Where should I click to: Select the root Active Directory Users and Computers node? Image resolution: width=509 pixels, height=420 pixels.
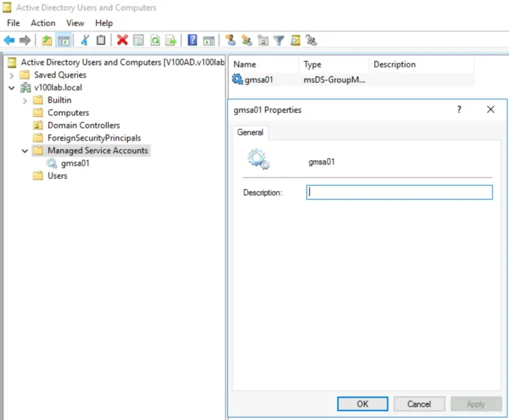(x=123, y=62)
